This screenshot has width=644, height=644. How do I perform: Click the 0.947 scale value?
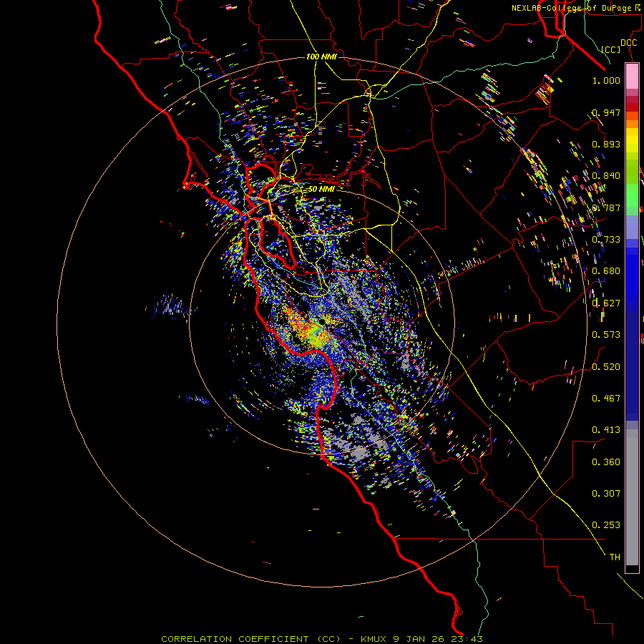tap(606, 112)
